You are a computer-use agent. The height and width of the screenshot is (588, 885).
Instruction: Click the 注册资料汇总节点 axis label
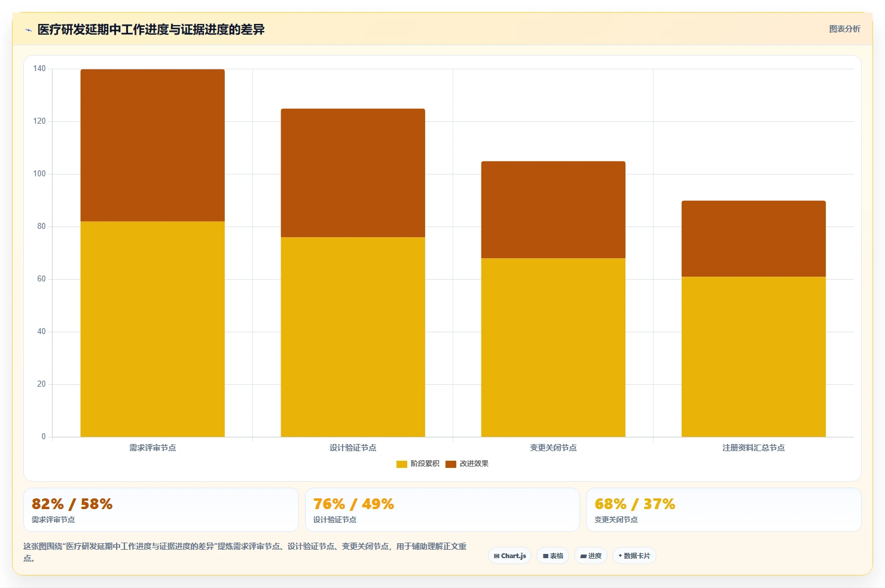click(753, 448)
